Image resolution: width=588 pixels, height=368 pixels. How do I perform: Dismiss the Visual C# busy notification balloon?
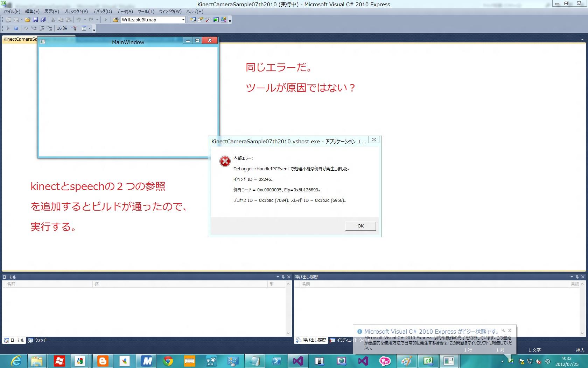[x=510, y=330]
